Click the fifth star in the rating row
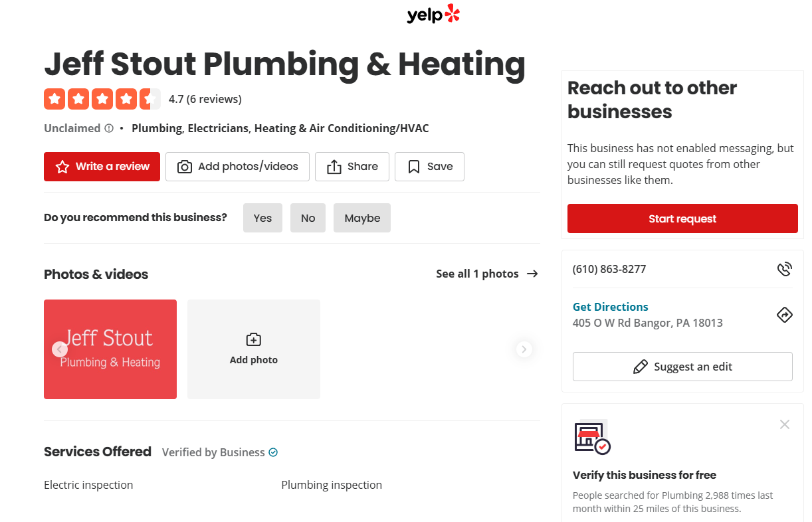Viewport: 812px width, 522px height. click(150, 99)
